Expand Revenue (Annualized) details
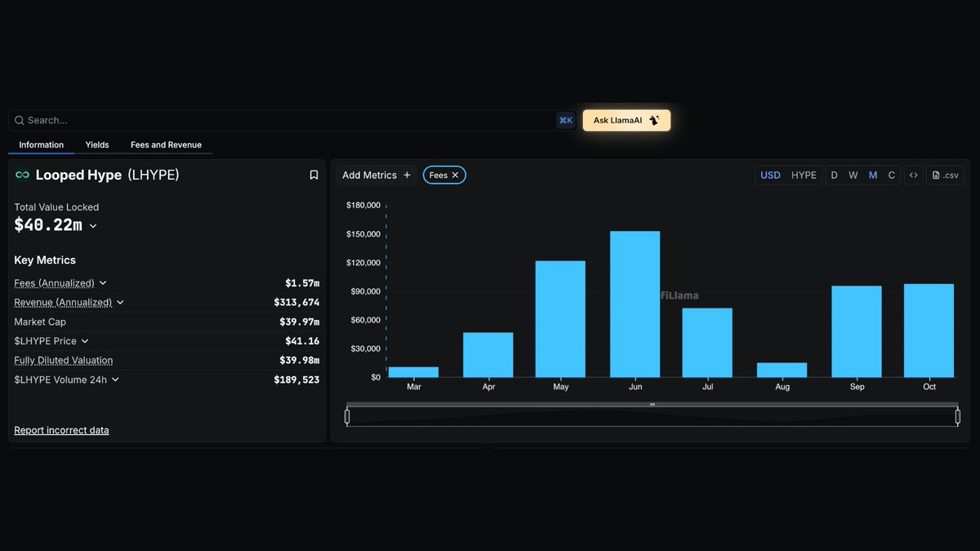This screenshot has height=551, width=980. pyautogui.click(x=120, y=302)
